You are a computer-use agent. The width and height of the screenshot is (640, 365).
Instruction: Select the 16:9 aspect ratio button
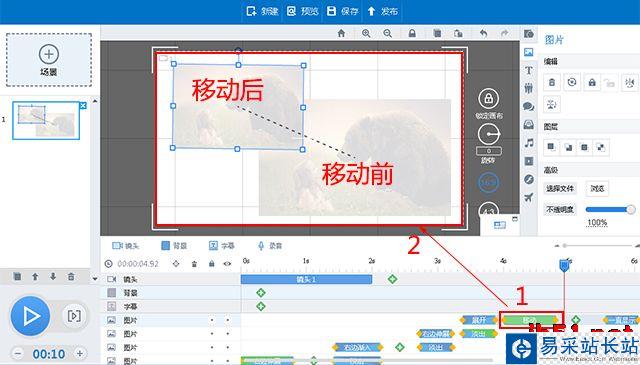tap(489, 183)
